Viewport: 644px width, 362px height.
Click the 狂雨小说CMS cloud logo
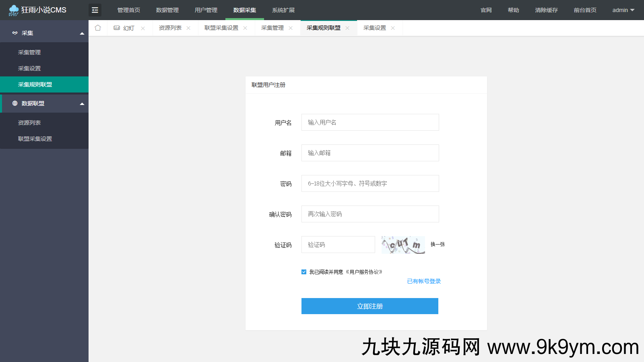[x=13, y=10]
